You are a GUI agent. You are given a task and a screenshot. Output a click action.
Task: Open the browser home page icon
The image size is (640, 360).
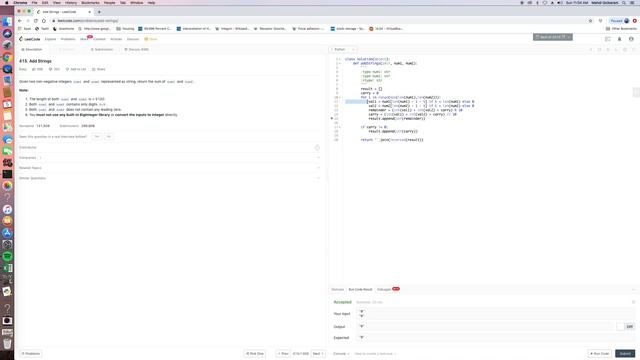click(44, 21)
